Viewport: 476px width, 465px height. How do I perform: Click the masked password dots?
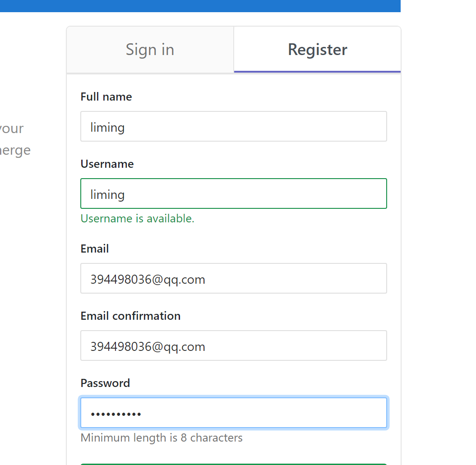(111, 413)
